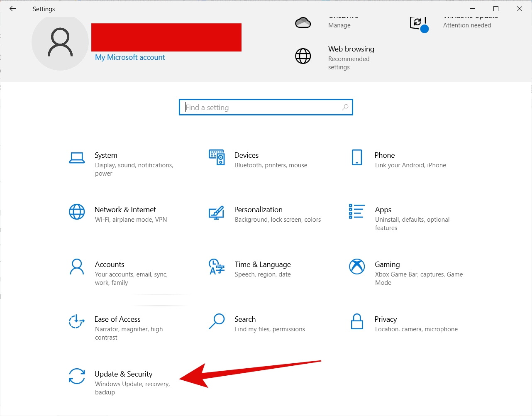
Task: Click the Windows Update status icon
Action: pyautogui.click(x=419, y=24)
